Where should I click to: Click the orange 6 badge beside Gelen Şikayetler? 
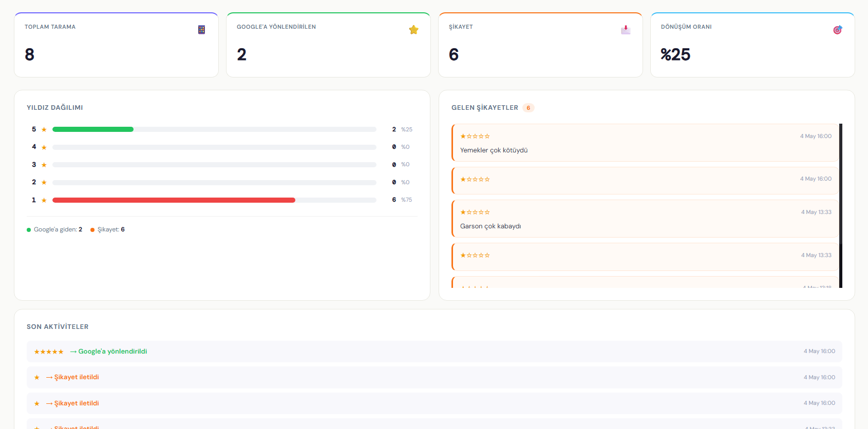point(529,108)
